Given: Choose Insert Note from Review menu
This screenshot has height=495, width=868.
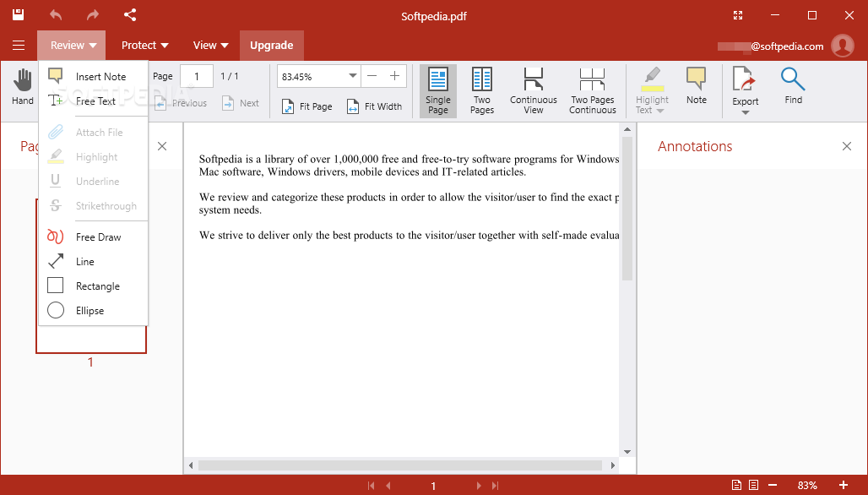Looking at the screenshot, I should [93, 76].
